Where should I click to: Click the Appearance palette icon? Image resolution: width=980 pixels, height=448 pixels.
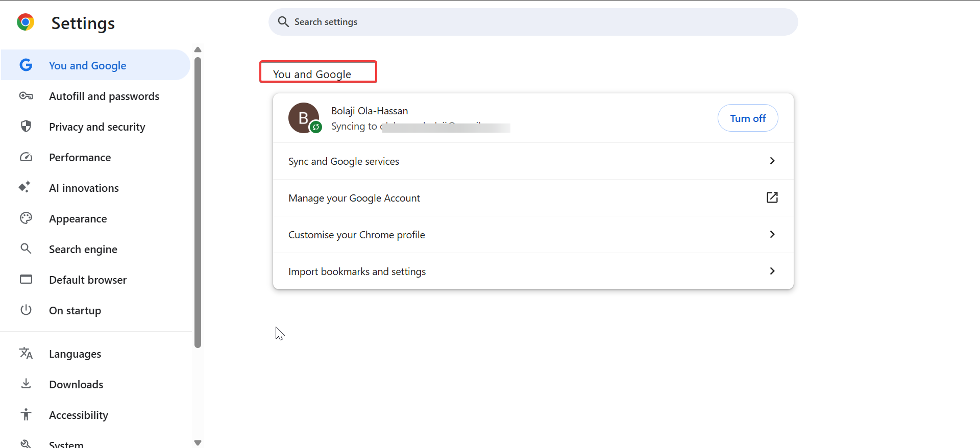(x=26, y=218)
